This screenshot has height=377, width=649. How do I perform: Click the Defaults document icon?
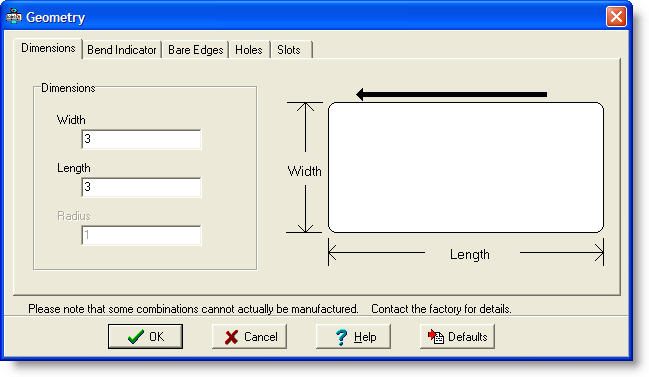[436, 336]
